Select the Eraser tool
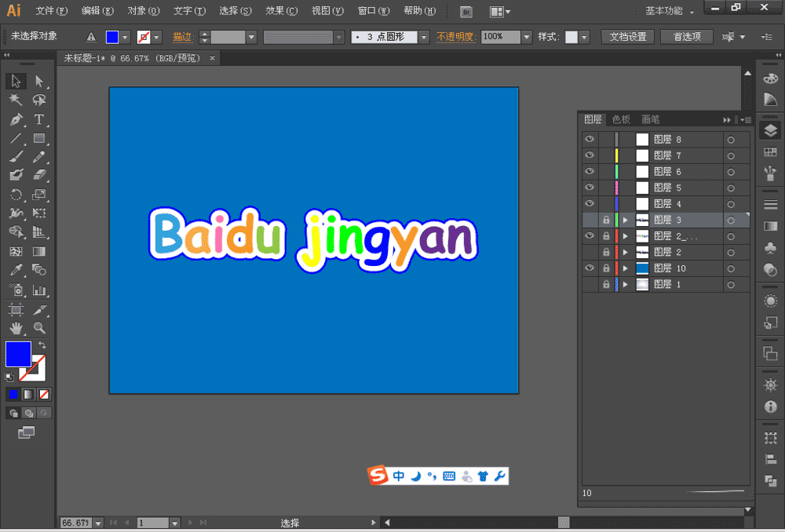Image resolution: width=785 pixels, height=532 pixels. click(x=38, y=176)
